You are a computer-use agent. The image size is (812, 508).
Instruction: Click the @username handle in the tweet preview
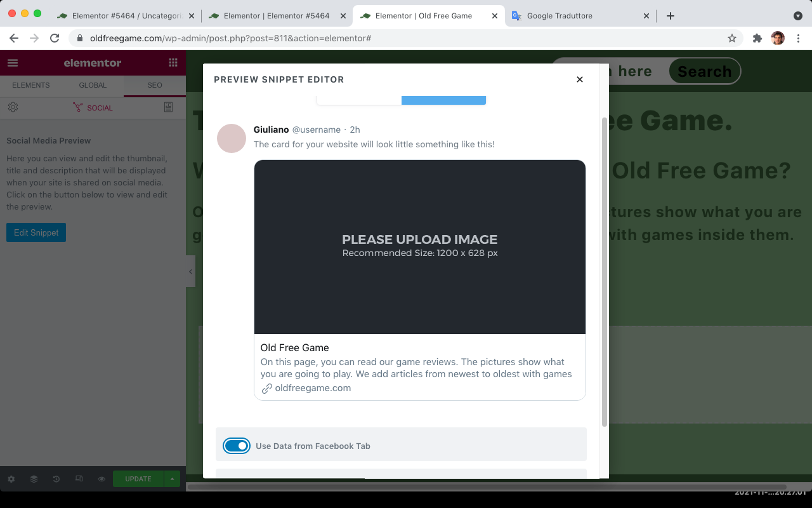coord(316,130)
